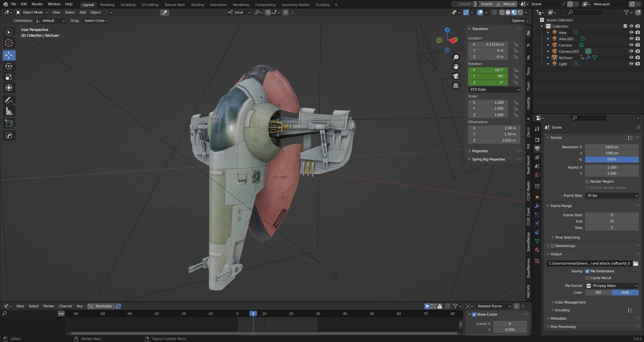Open the Select Circle drag dropdown
Viewport: 644px width, 342px height.
coord(95,21)
